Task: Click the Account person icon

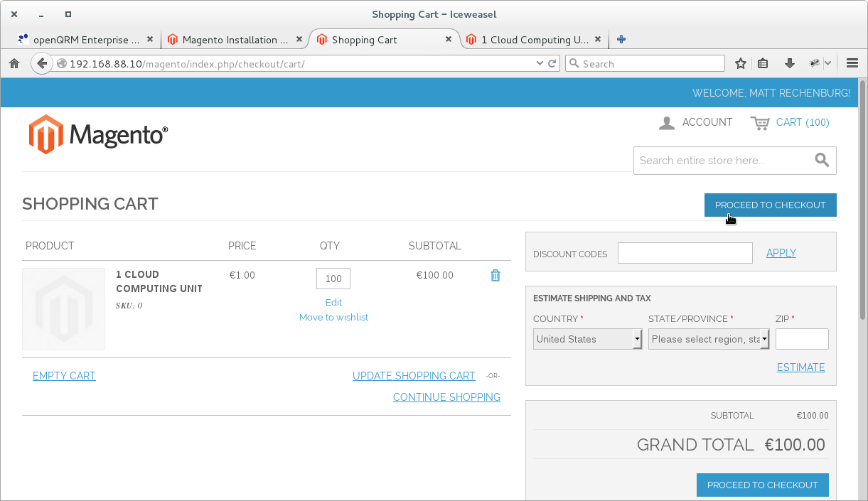Action: point(667,123)
